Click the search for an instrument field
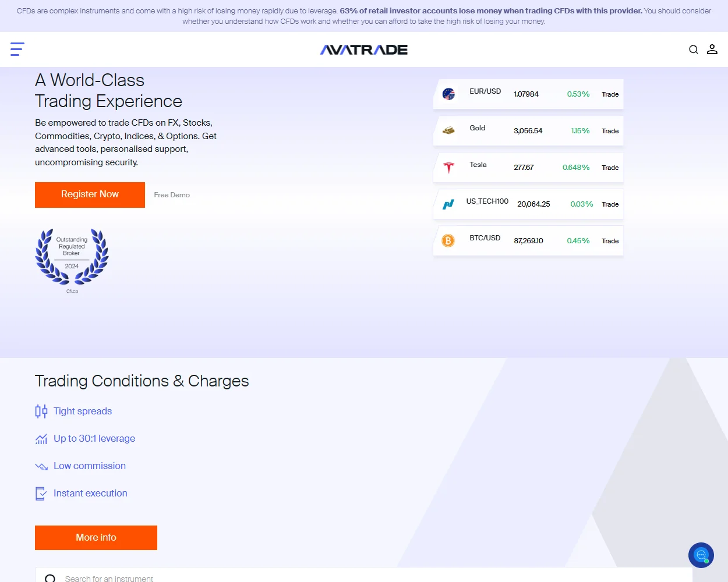The height and width of the screenshot is (582, 728). pos(233,577)
